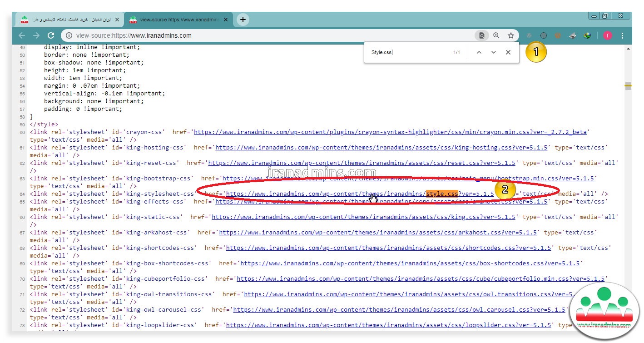The width and height of the screenshot is (644, 343).
Task: Open the green globe download manager extension
Action: pos(587,35)
